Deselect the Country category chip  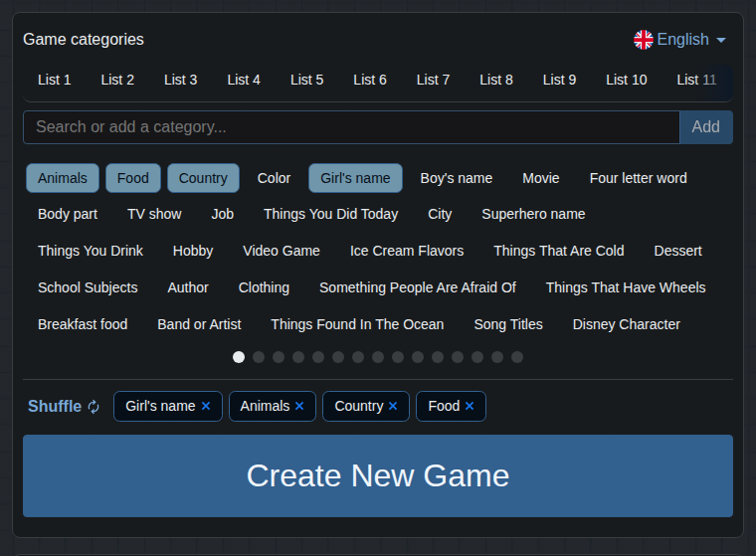(203, 178)
